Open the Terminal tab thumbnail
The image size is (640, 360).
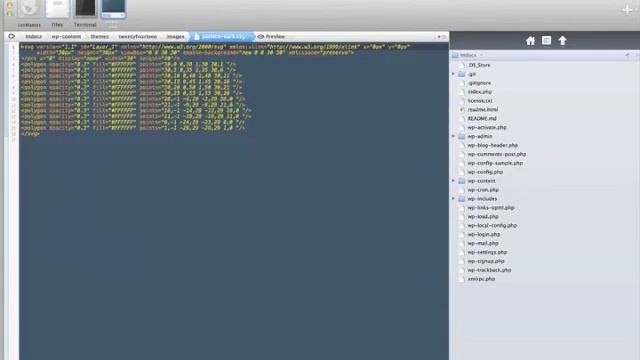[85, 9]
